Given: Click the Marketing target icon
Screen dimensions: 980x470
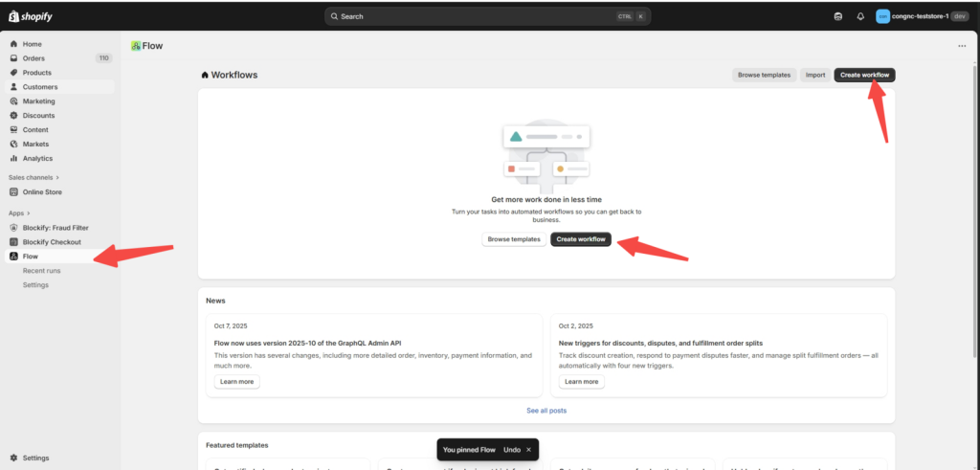Looking at the screenshot, I should click(13, 101).
